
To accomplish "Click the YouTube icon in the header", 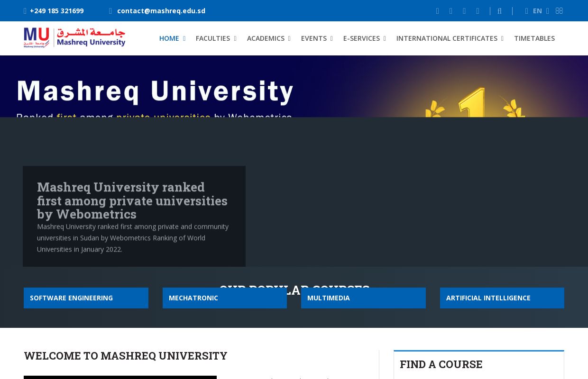I will [478, 11].
